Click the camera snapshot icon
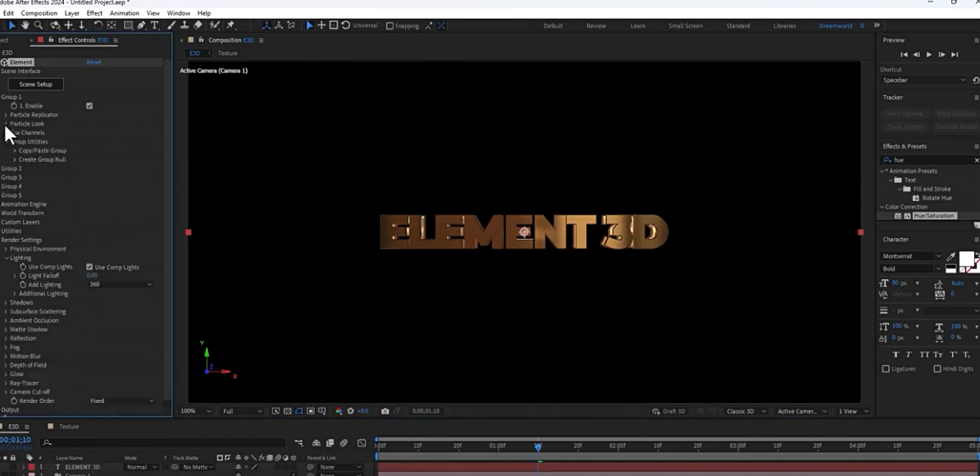This screenshot has height=476, width=980. pos(385,411)
